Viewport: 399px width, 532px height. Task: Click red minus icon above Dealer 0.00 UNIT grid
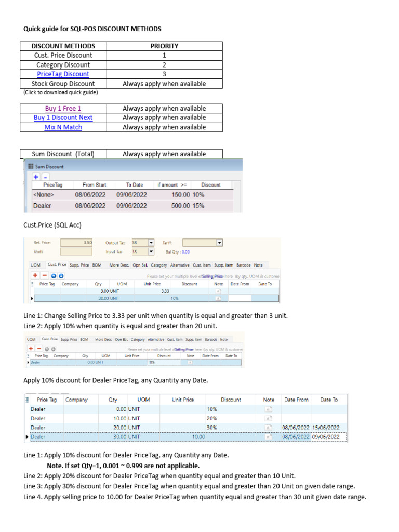pos(39,349)
